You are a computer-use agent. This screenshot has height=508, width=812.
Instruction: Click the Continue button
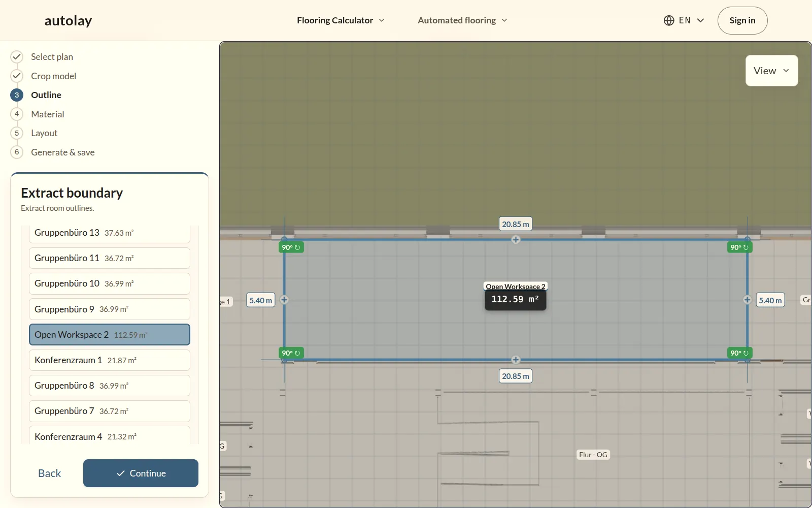[x=141, y=473]
